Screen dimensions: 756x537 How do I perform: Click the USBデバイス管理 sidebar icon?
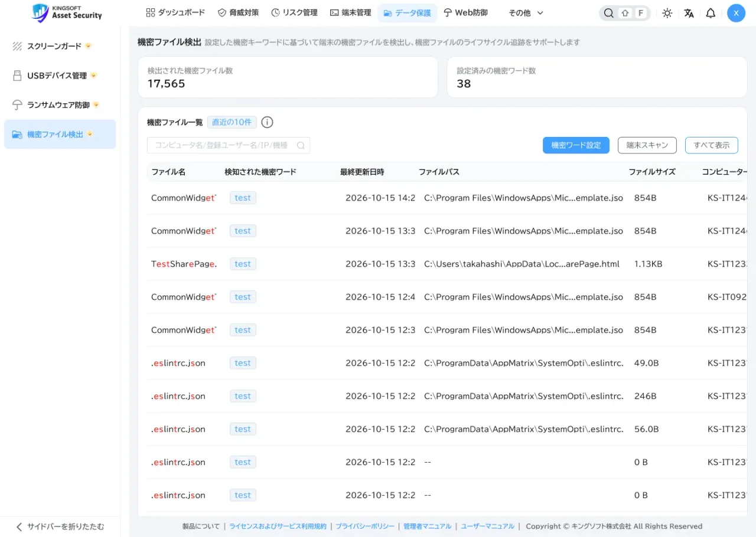pyautogui.click(x=17, y=76)
